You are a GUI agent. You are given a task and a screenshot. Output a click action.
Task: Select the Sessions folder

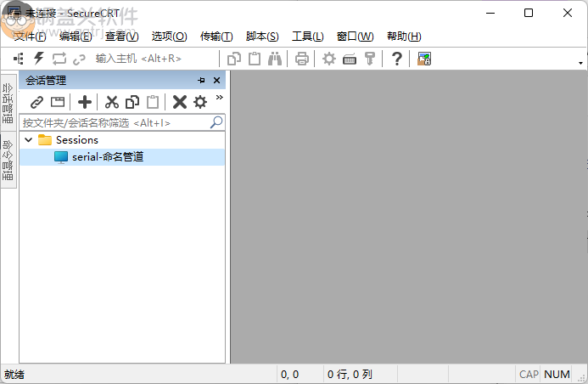77,140
